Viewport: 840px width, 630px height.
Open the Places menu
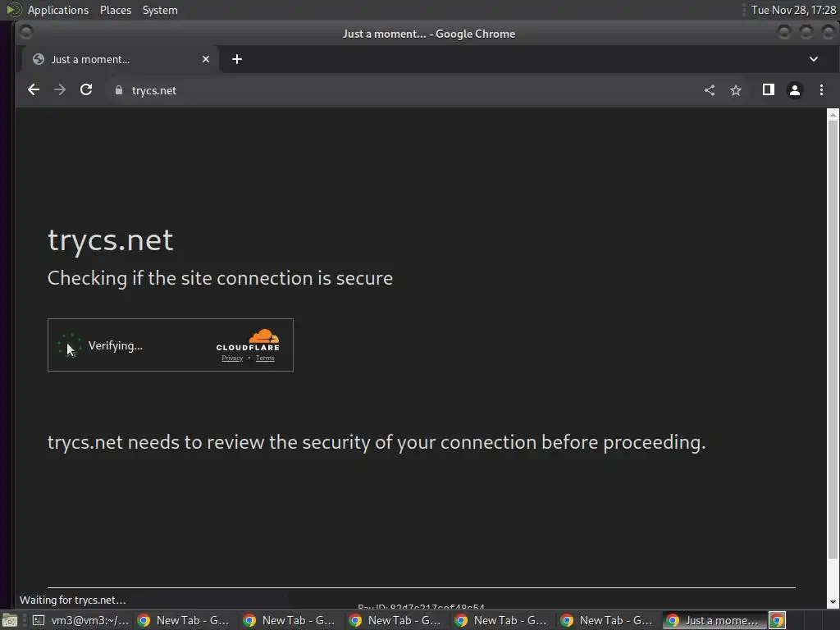115,10
